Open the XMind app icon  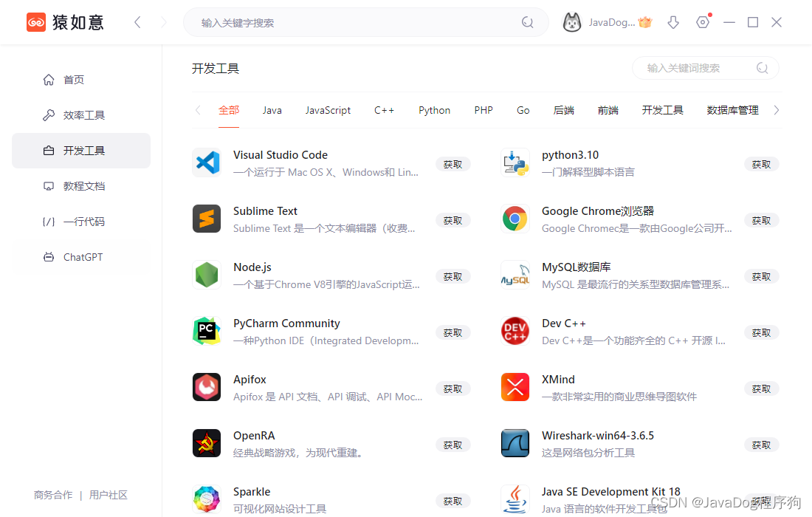pyautogui.click(x=515, y=387)
